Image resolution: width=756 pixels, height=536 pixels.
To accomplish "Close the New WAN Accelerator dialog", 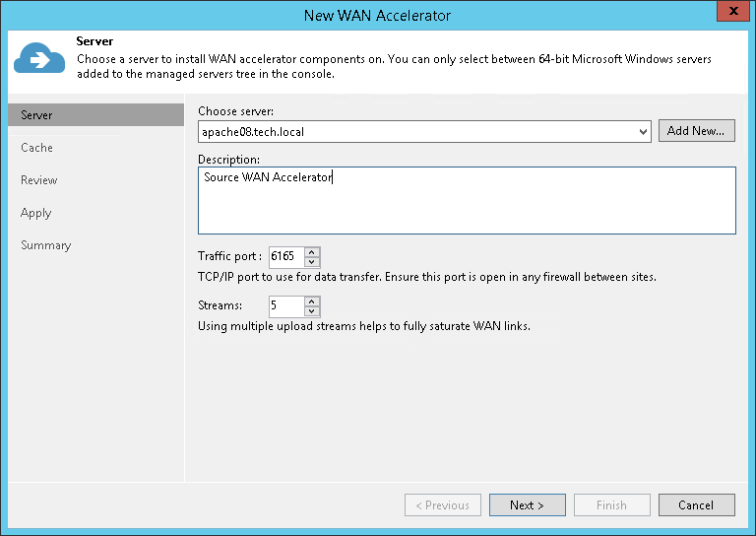I will point(728,12).
